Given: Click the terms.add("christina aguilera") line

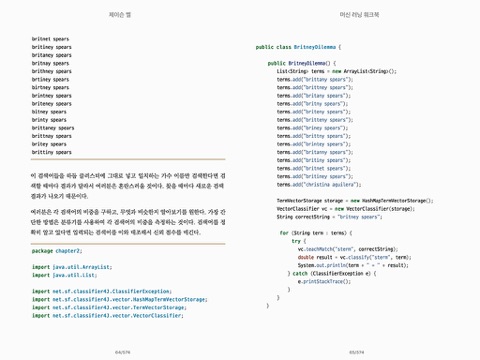Looking at the screenshot, I should pyautogui.click(x=319, y=184).
